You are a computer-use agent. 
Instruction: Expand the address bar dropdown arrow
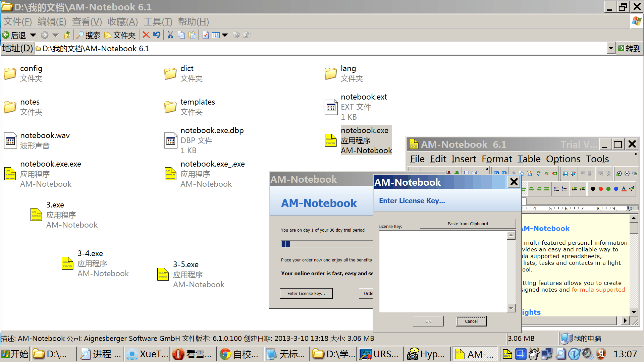pyautogui.click(x=611, y=48)
